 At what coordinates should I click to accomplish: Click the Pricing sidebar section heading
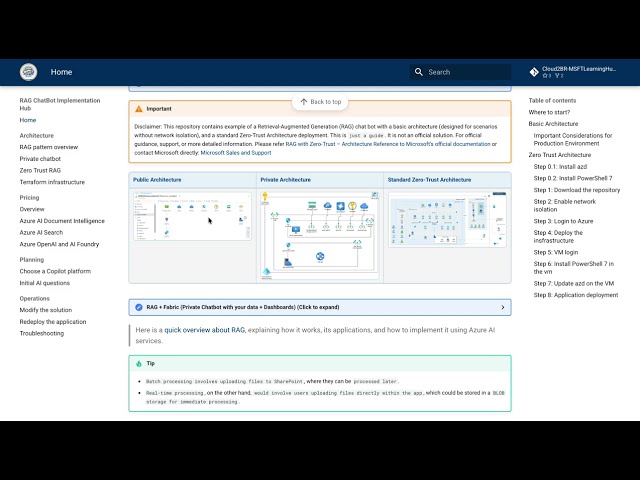[x=29, y=198]
